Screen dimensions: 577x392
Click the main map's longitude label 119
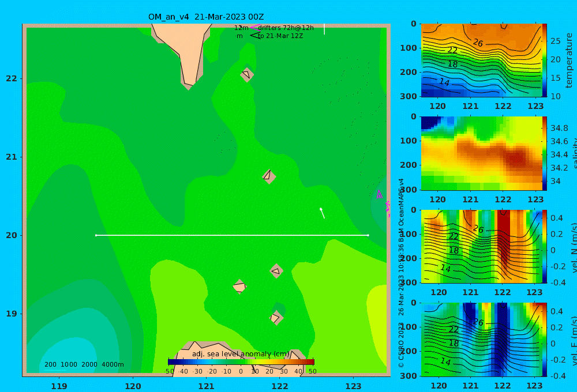click(x=59, y=386)
